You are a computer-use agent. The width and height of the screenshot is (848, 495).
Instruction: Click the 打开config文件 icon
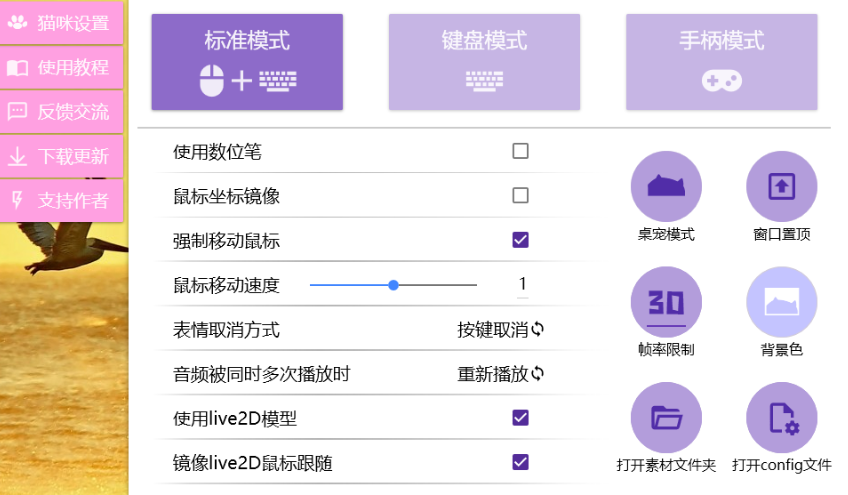[x=781, y=418]
